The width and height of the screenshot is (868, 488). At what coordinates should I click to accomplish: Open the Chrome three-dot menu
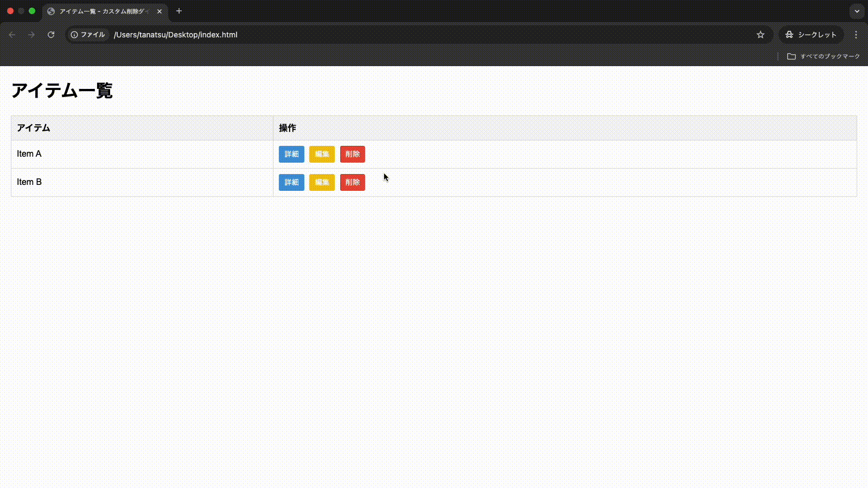(x=856, y=35)
